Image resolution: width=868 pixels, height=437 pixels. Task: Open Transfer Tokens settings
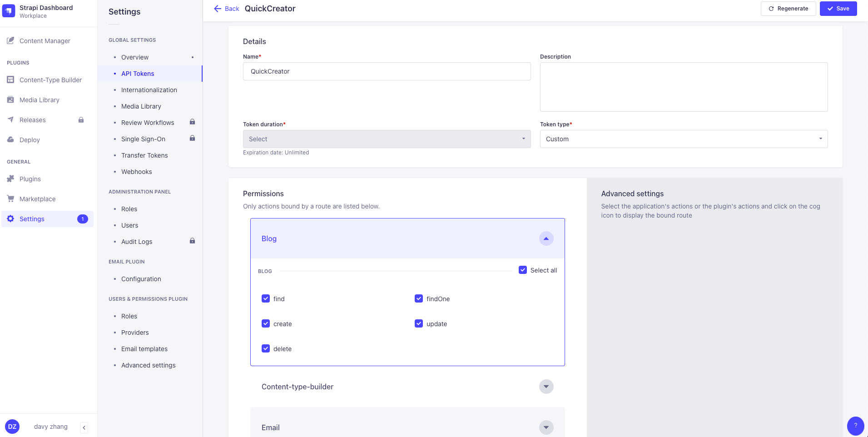click(144, 155)
